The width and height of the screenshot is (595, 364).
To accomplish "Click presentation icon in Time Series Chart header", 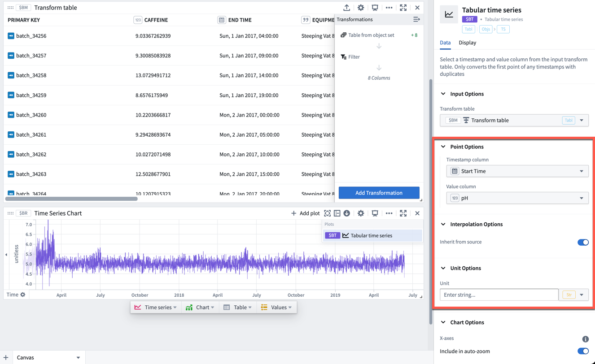I will 375,213.
